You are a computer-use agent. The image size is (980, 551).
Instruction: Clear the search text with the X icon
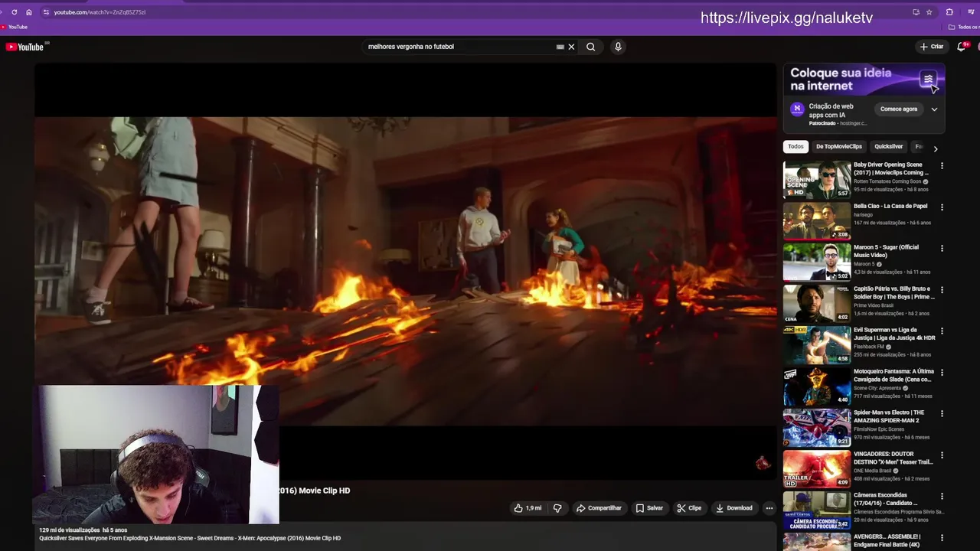571,47
